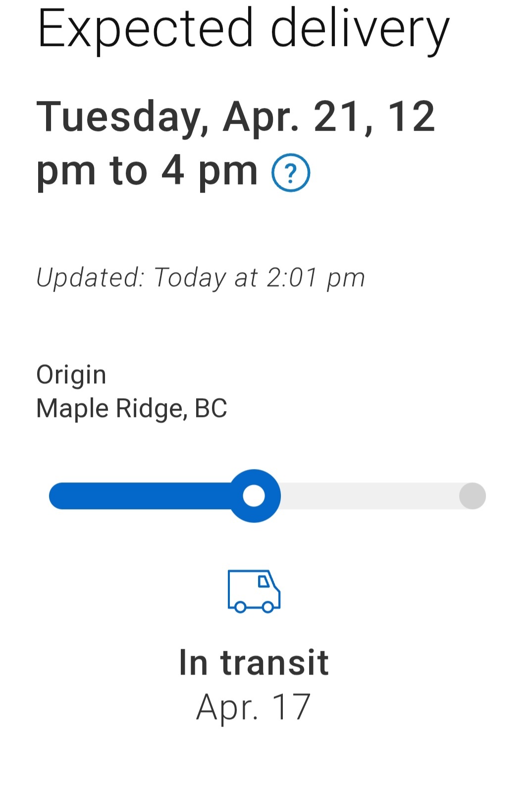Click the blue current-status circle marker
The width and height of the screenshot is (532, 790).
point(255,496)
